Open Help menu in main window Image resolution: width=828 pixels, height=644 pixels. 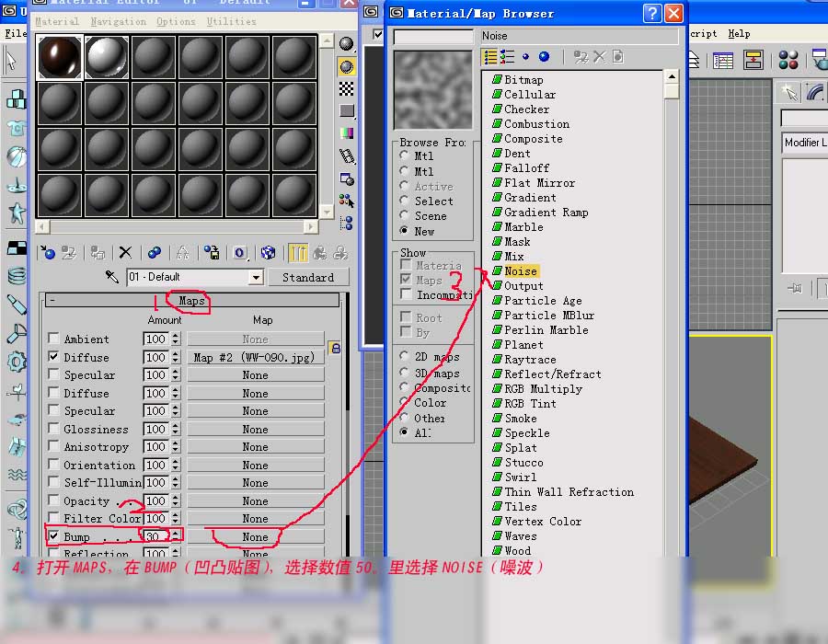(739, 34)
